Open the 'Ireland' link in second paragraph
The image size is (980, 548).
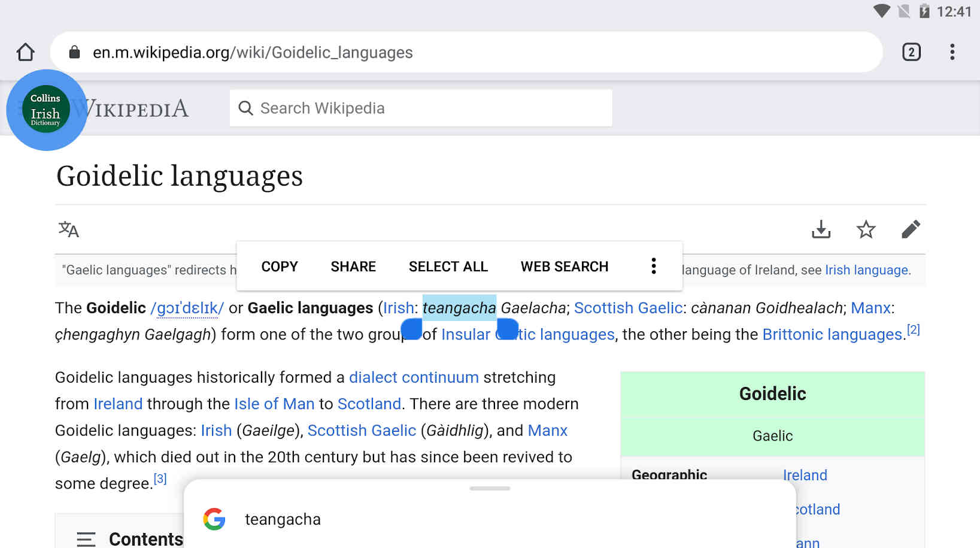(x=118, y=404)
